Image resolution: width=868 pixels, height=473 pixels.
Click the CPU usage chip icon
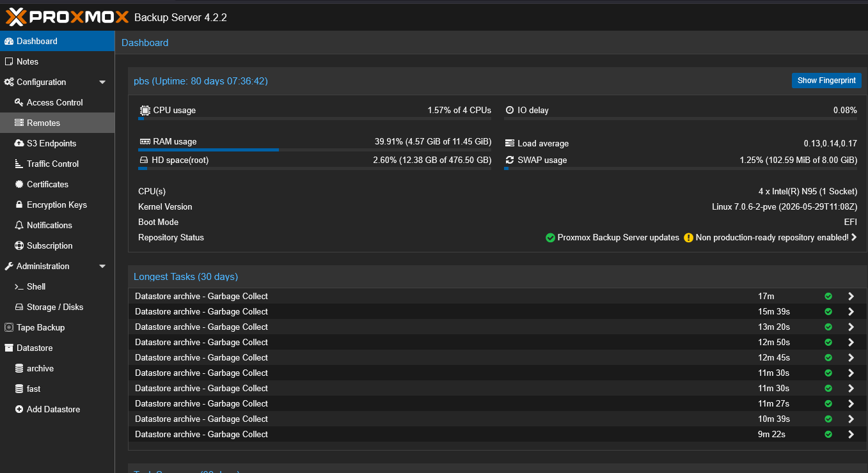click(x=145, y=110)
